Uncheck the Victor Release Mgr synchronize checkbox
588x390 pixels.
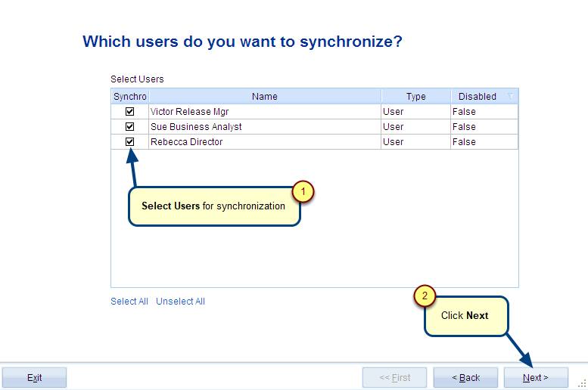pyautogui.click(x=129, y=111)
